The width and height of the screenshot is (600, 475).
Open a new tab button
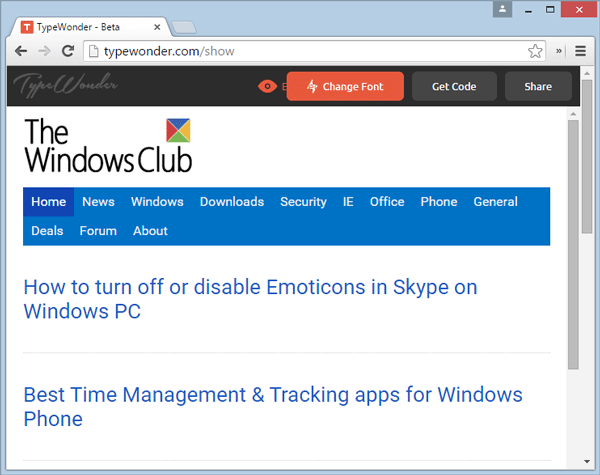click(184, 28)
